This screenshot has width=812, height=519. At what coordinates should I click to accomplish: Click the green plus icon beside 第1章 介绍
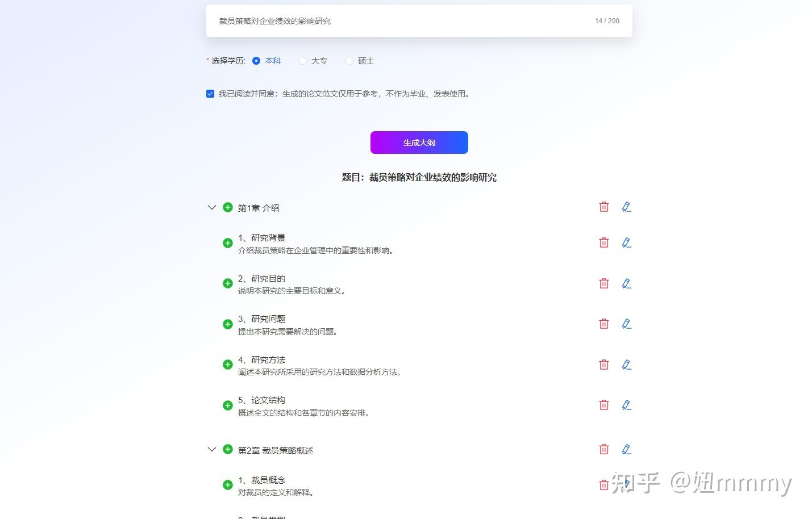pos(227,207)
